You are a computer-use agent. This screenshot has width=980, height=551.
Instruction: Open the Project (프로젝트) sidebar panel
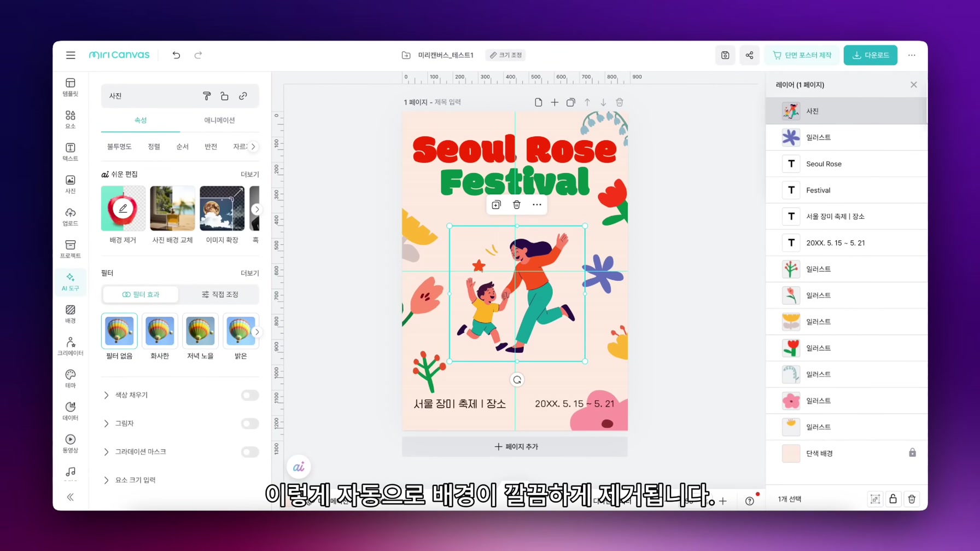tap(71, 249)
